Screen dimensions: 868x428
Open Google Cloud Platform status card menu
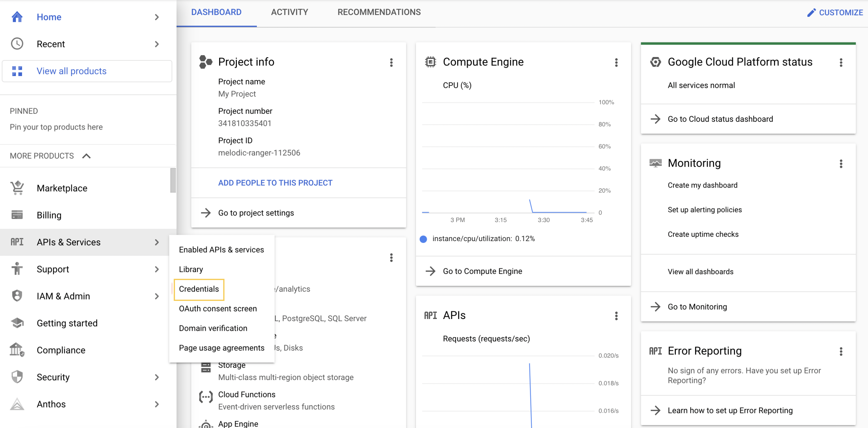coord(841,62)
